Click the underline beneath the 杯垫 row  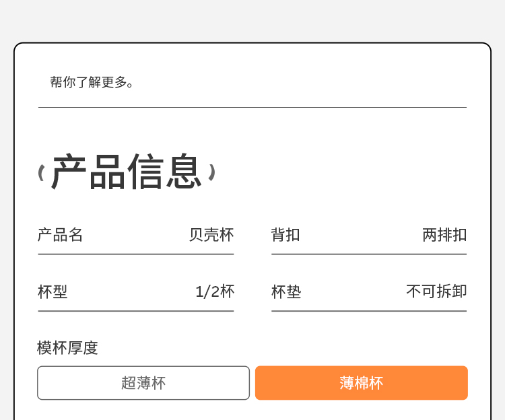(x=369, y=311)
